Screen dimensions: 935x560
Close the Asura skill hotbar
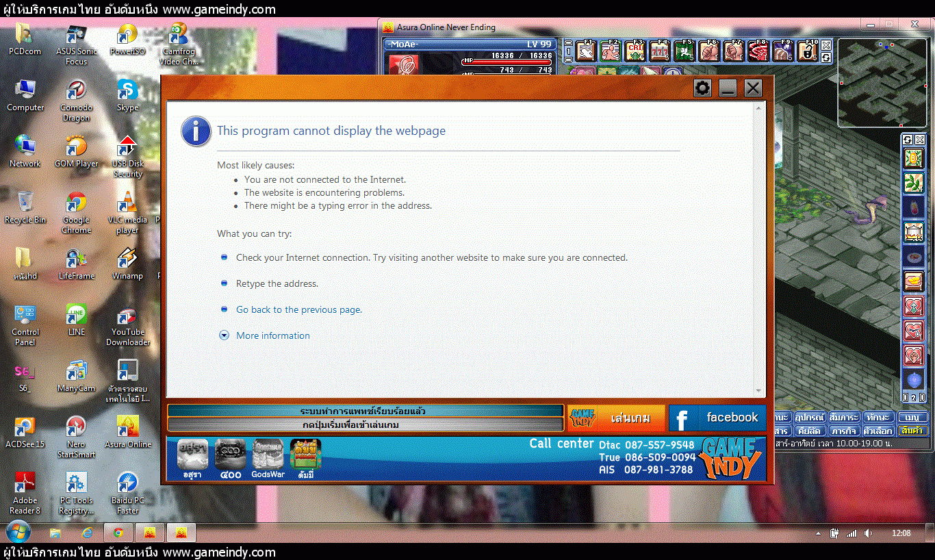(826, 44)
